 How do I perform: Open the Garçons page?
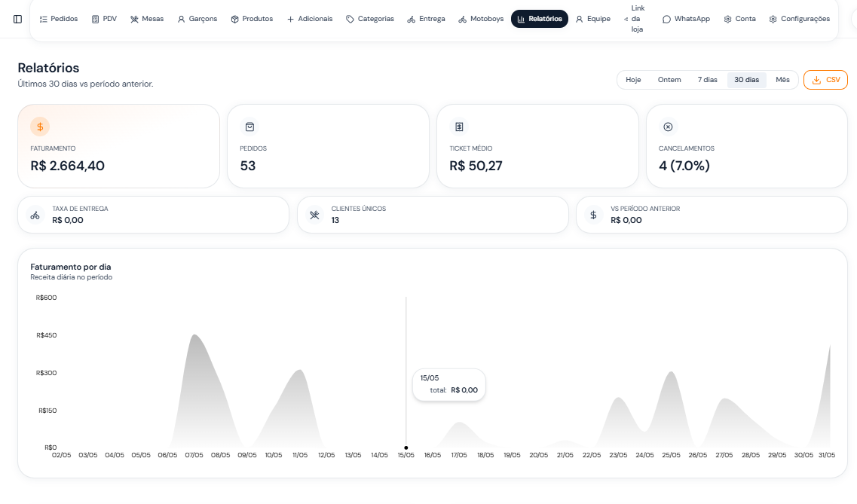(197, 19)
